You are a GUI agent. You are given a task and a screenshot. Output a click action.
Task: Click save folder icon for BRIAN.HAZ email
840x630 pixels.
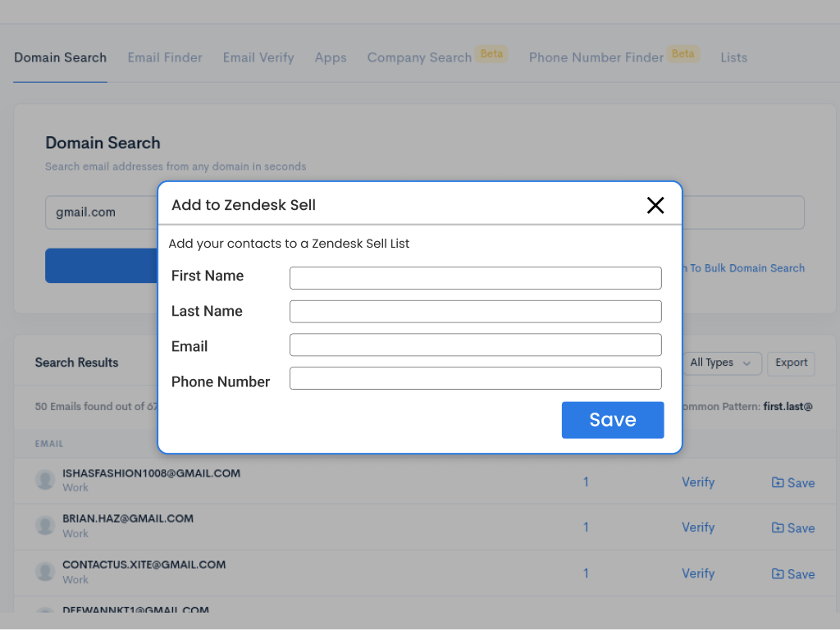[778, 527]
